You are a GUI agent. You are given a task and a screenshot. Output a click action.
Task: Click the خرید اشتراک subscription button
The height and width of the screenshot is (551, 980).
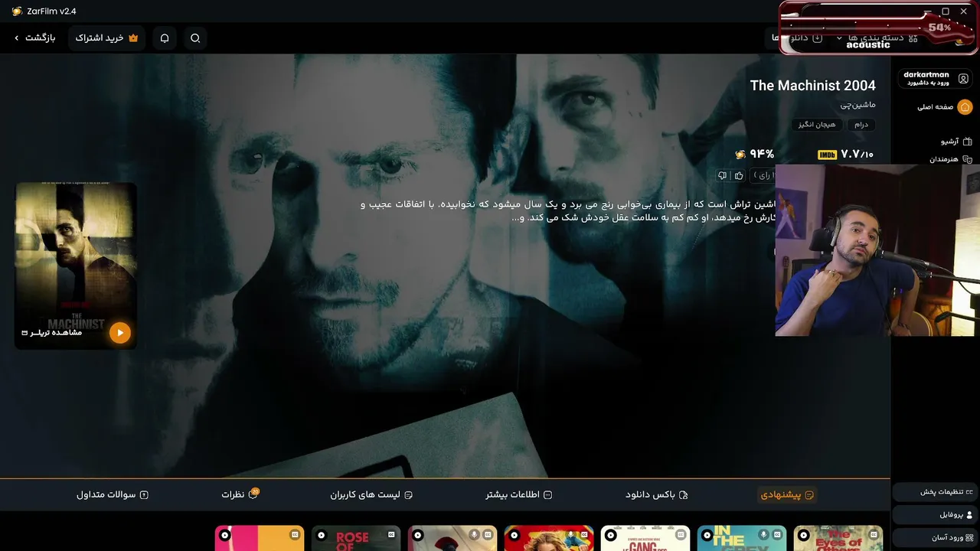click(106, 38)
